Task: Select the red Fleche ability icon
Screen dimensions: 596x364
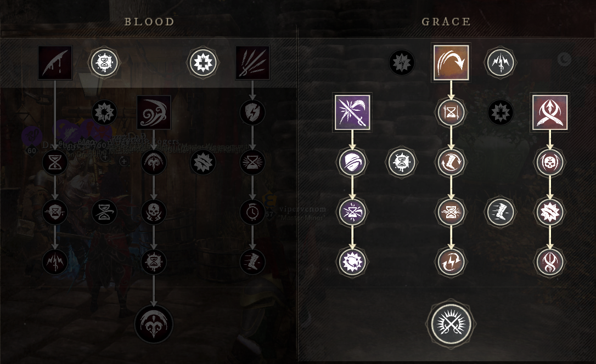Action: coord(550,112)
